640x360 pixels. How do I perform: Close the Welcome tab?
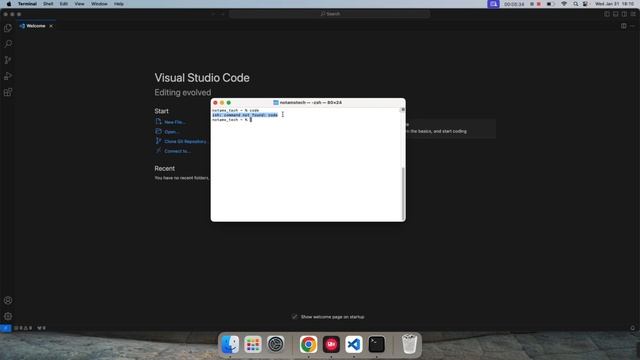(51, 26)
